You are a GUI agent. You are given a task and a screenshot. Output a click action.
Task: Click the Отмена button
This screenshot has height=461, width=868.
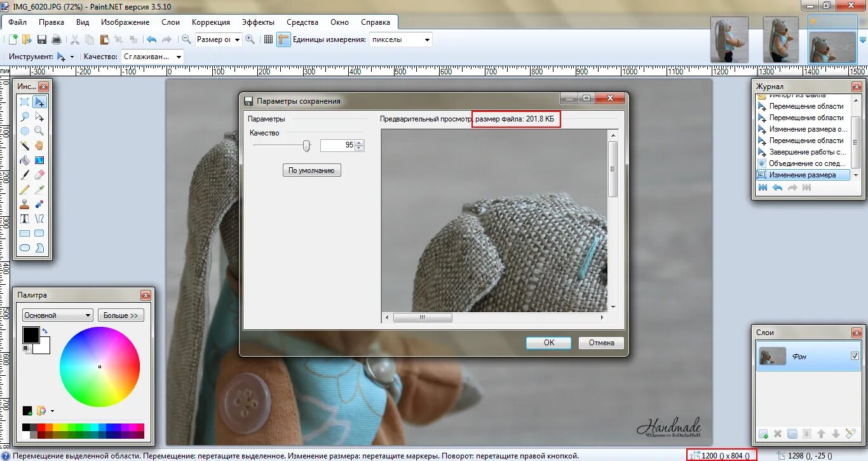[x=601, y=343]
